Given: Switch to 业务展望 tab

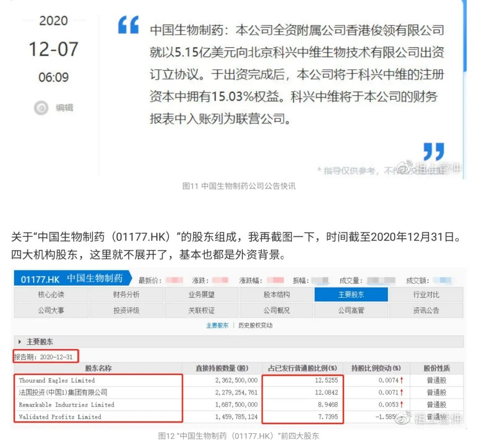Looking at the screenshot, I should pos(201,294).
